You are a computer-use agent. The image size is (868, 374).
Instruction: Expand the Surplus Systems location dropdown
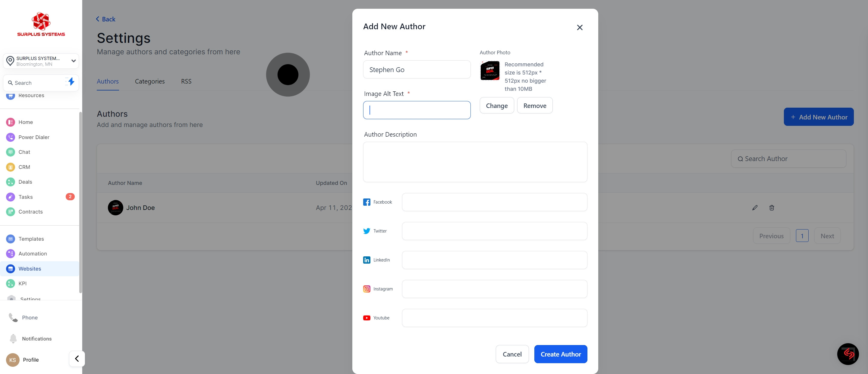(x=73, y=61)
